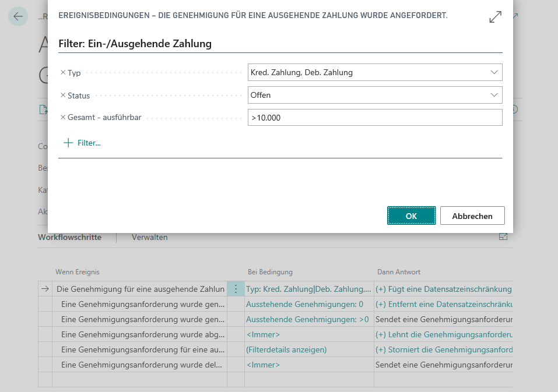Open the Verwalten menu
Viewport: 558px width, 392px height.
(150, 237)
